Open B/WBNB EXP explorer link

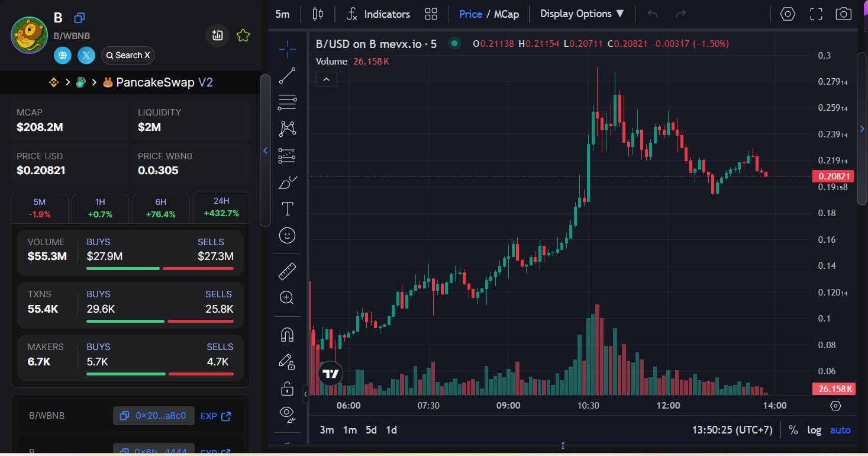coord(216,416)
